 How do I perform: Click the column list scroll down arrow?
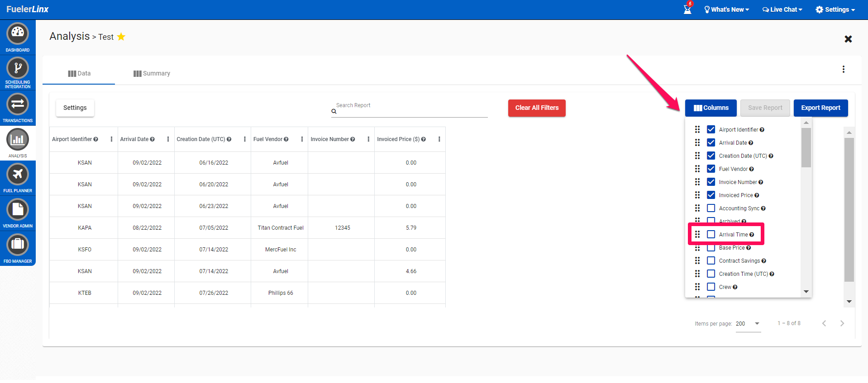pos(806,292)
